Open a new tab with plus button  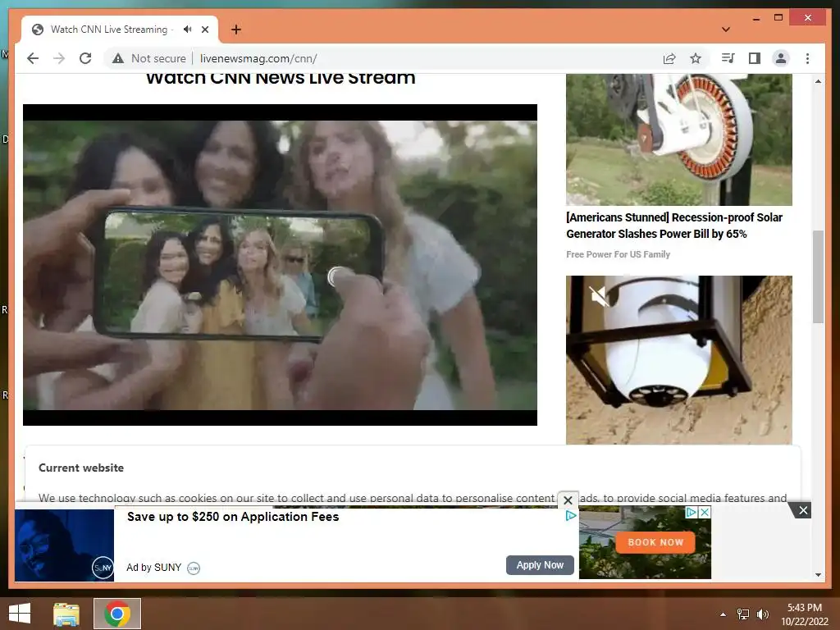click(236, 30)
